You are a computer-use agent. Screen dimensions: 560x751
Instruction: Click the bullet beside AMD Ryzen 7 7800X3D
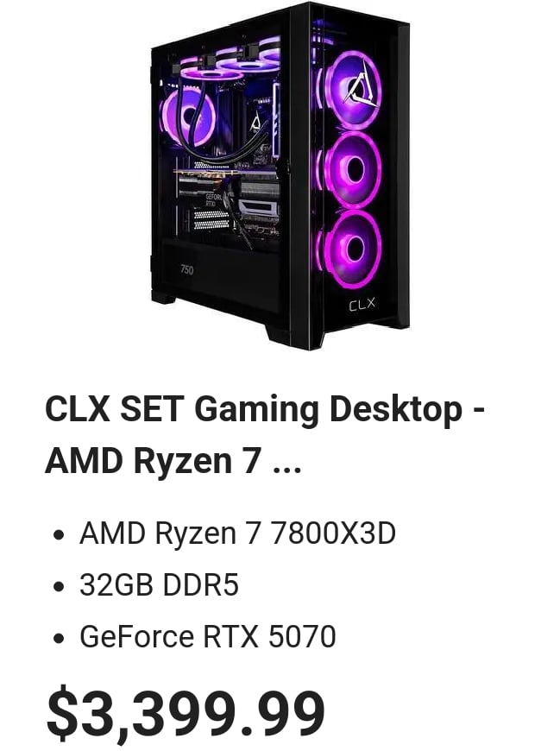click(59, 535)
